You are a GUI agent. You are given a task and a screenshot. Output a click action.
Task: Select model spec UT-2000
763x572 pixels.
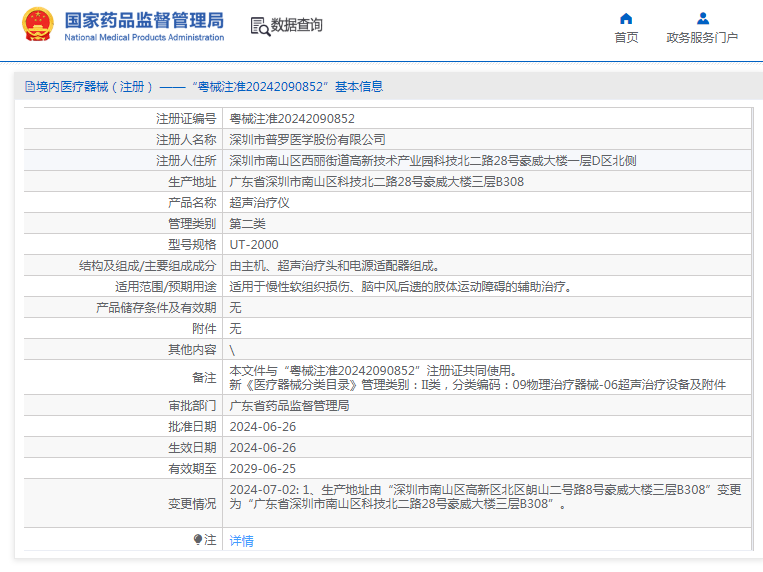click(254, 244)
